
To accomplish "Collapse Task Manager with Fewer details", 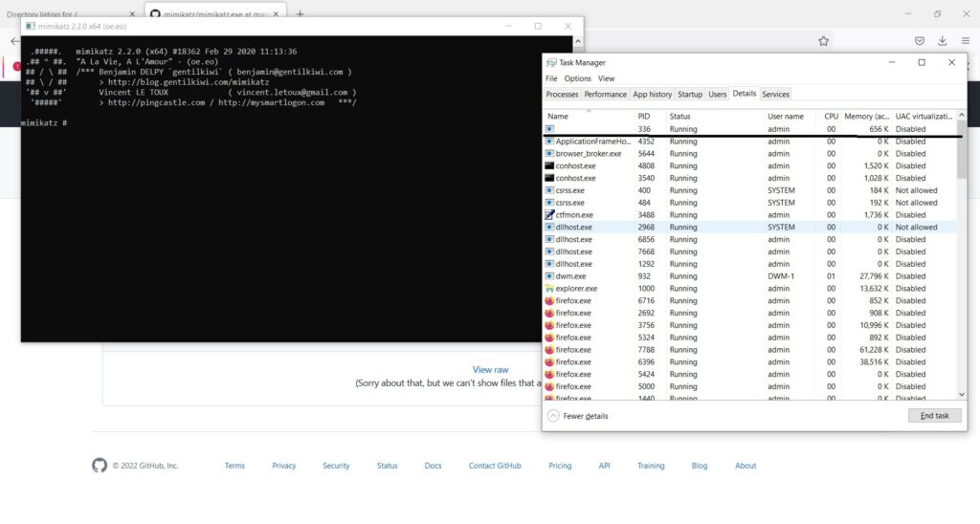I will (x=577, y=416).
